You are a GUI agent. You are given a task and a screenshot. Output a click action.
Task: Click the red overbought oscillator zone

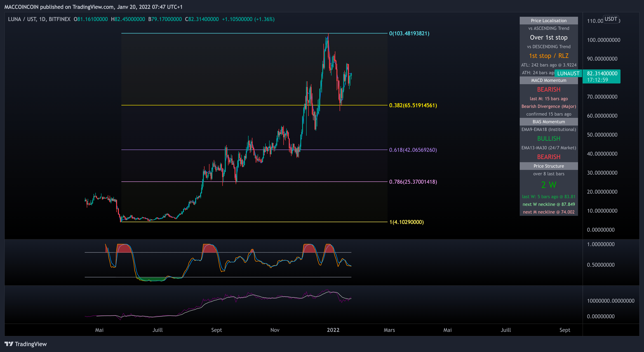tap(124, 248)
